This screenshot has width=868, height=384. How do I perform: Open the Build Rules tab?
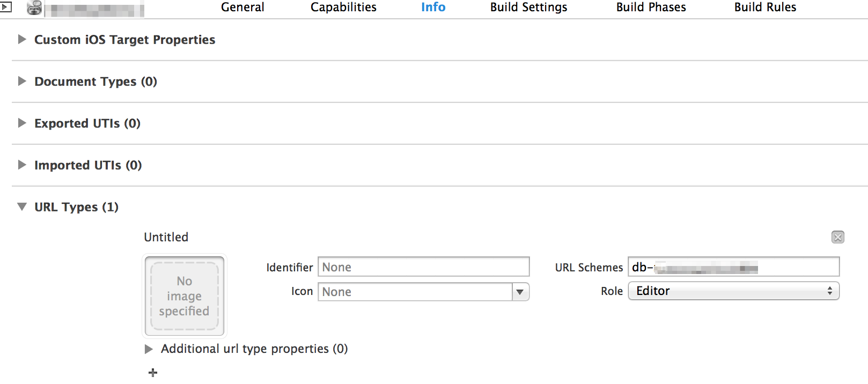pyautogui.click(x=765, y=8)
